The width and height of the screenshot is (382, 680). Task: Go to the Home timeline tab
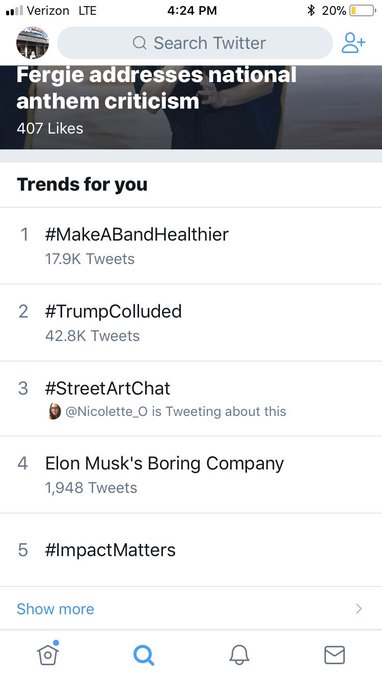click(48, 652)
